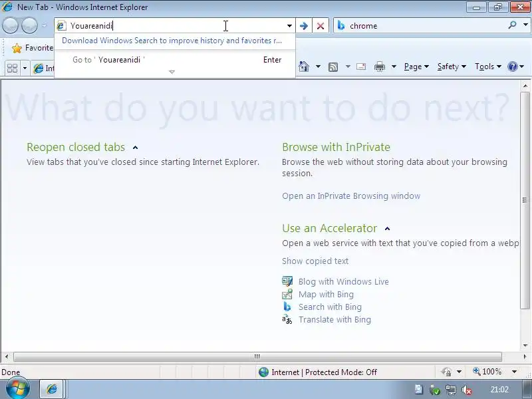Click the Internet zone globe icon
The width and height of the screenshot is (532, 399).
coord(263,372)
